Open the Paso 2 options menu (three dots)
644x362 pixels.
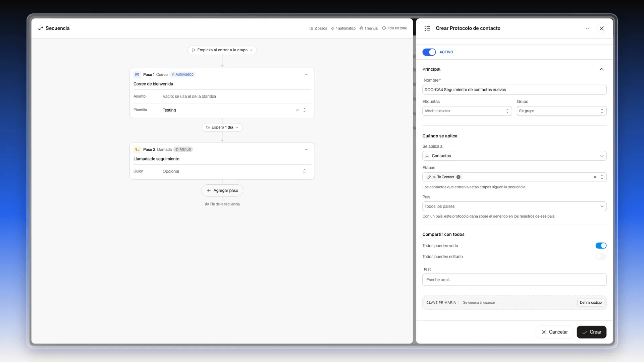point(307,149)
